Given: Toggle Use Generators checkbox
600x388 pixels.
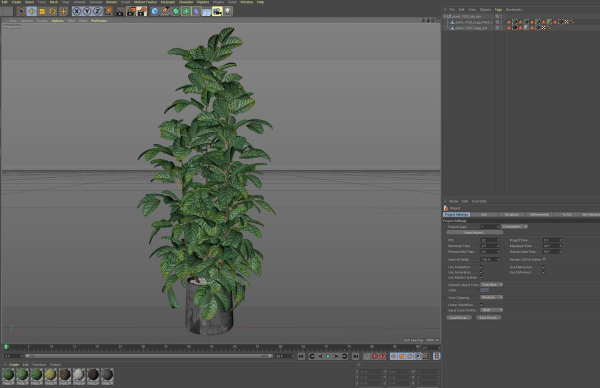Looking at the screenshot, I should (482, 272).
